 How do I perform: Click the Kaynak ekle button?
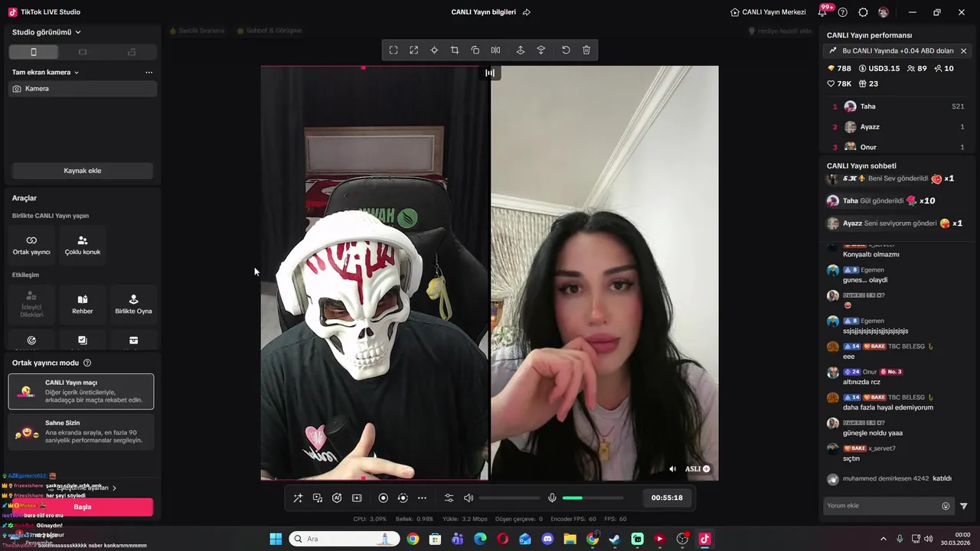point(83,171)
